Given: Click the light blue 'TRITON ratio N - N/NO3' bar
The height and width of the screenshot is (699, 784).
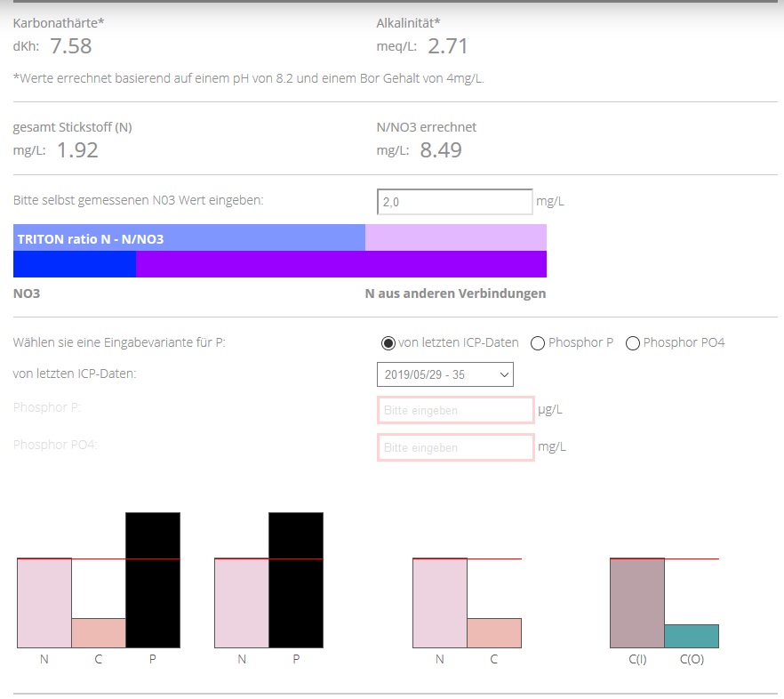Looking at the screenshot, I should (189, 238).
